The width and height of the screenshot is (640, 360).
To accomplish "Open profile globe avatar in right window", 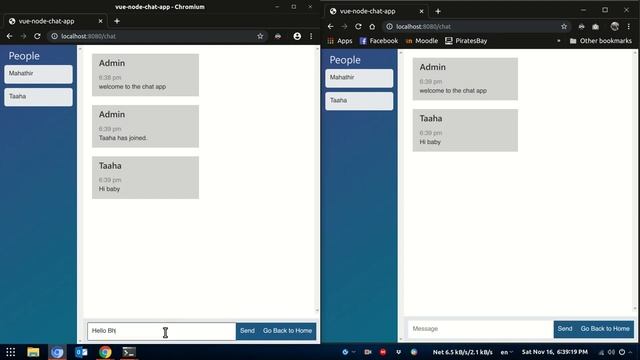I will point(615,27).
